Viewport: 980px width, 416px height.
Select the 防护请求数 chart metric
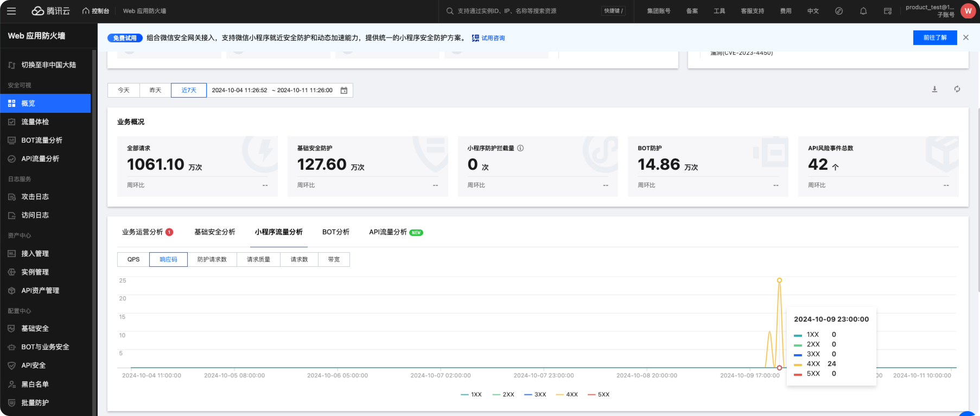(x=212, y=259)
